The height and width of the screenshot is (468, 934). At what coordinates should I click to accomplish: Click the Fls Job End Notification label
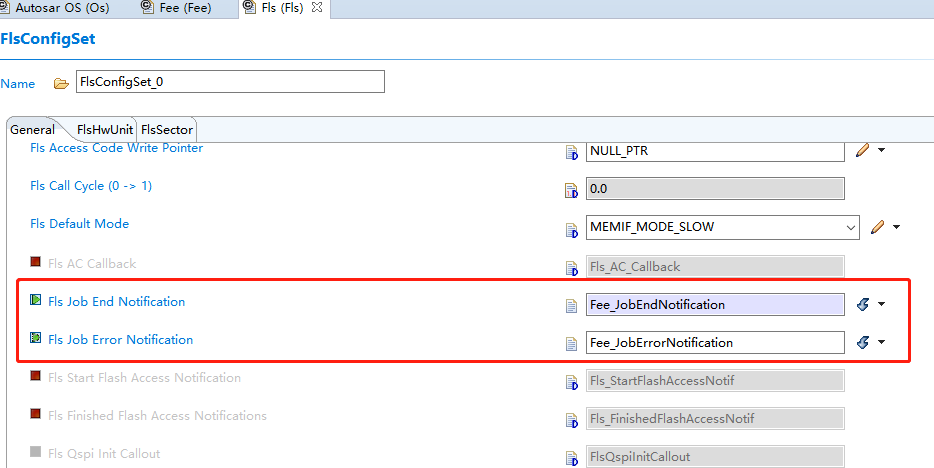(116, 302)
